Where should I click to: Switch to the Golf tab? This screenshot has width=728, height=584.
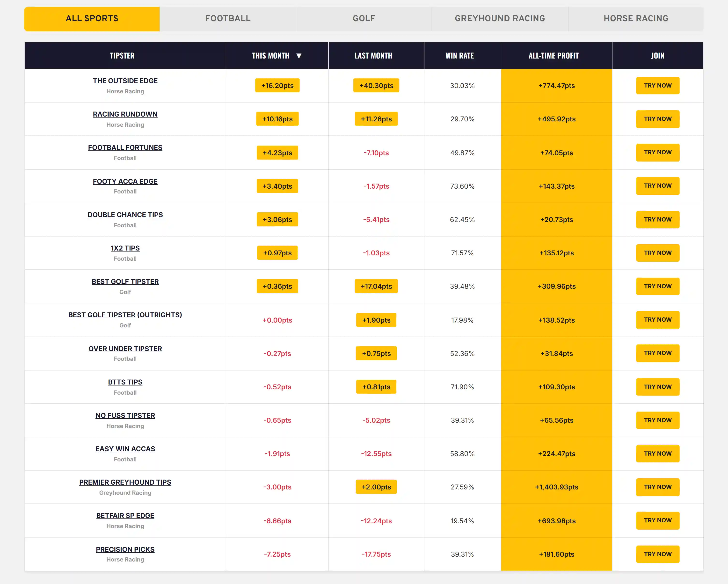click(364, 19)
